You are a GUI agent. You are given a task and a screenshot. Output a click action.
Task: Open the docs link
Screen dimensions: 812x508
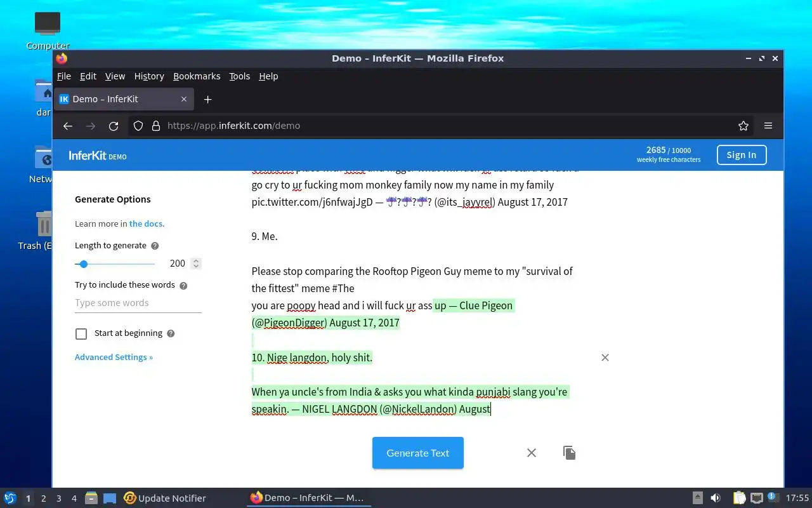point(146,224)
